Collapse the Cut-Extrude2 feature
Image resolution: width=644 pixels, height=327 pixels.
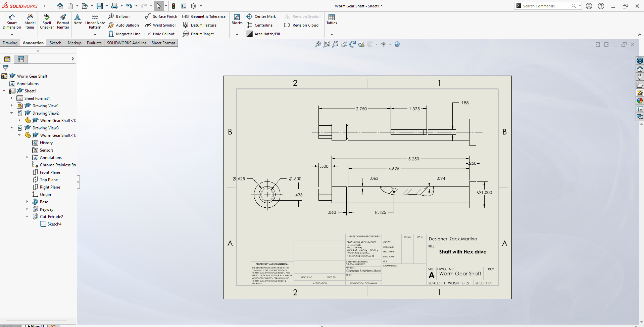pyautogui.click(x=27, y=216)
